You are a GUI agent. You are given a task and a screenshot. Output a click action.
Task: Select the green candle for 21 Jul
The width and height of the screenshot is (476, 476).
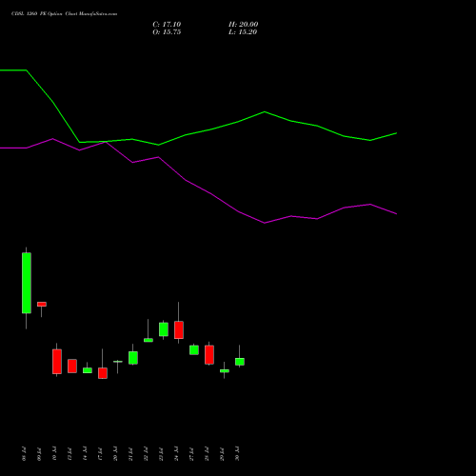(x=133, y=358)
